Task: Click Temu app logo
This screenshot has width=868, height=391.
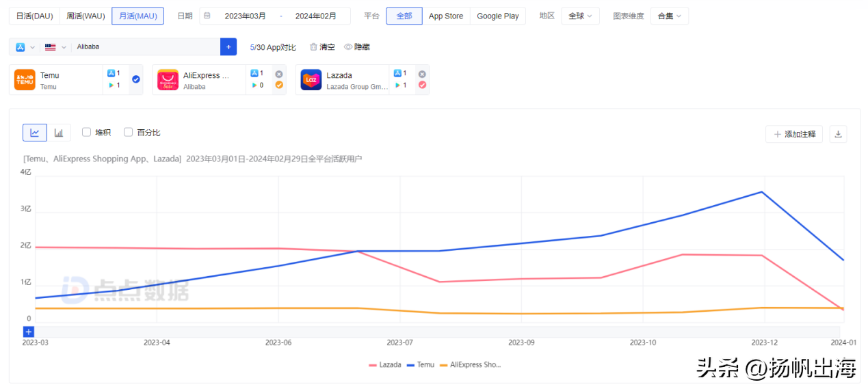Action: point(25,80)
